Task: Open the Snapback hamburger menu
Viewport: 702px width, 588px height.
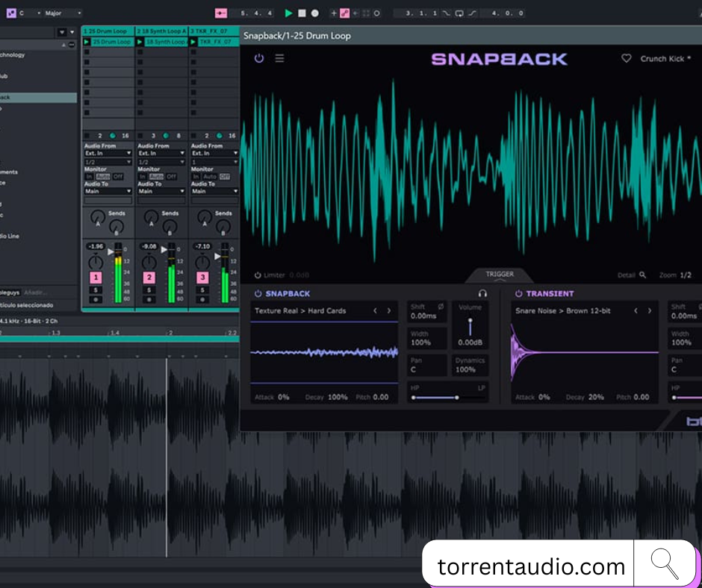Action: [x=279, y=58]
